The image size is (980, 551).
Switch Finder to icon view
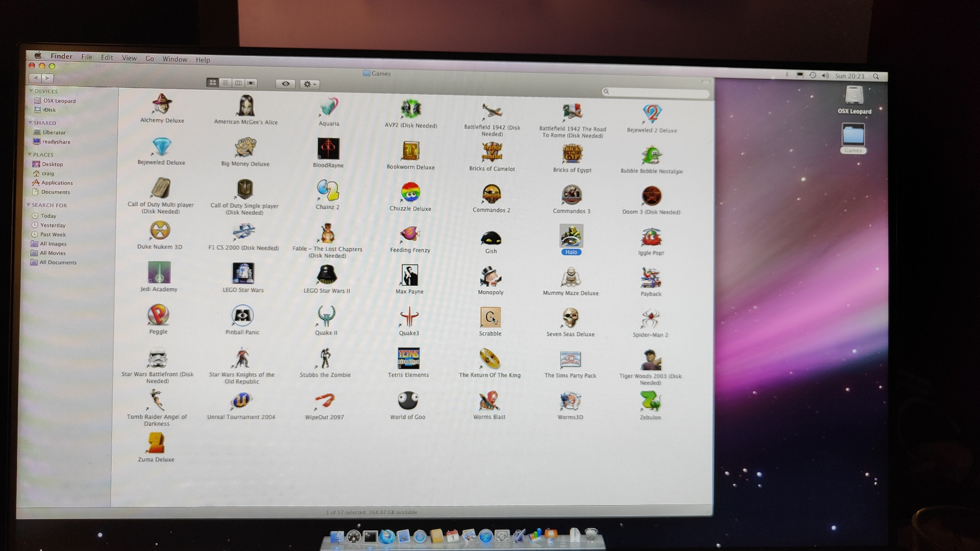coord(213,83)
